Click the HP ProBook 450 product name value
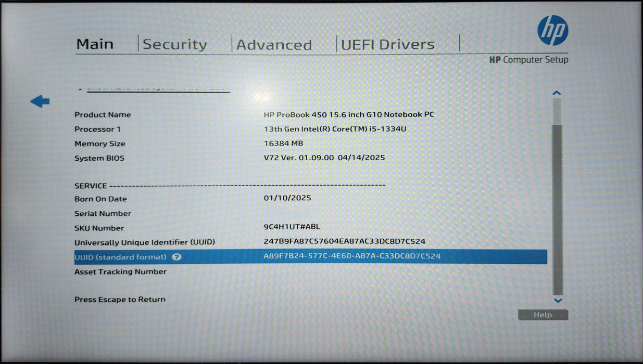Viewport: 643px width, 364px height. [x=349, y=114]
